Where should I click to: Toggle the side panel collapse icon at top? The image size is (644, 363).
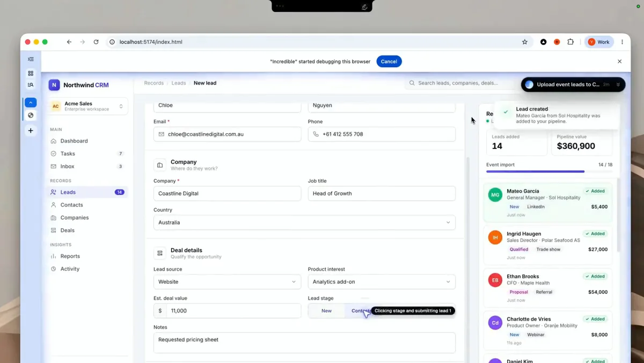point(31,59)
